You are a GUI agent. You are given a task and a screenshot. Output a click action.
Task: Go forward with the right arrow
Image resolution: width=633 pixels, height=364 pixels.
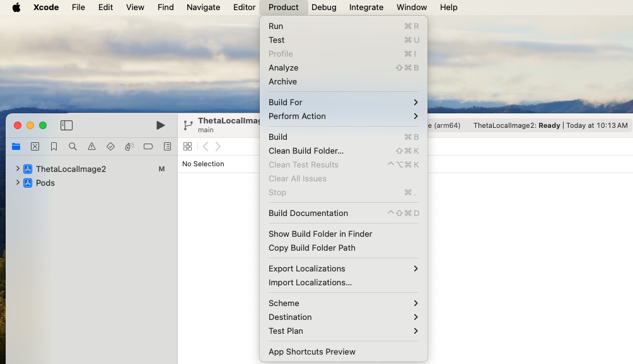218,146
